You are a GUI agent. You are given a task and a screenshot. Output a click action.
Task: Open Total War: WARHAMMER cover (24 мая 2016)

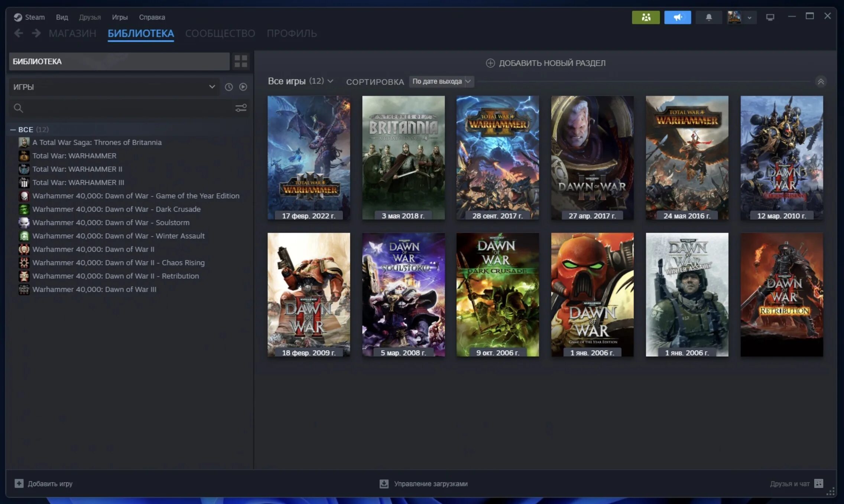(x=687, y=158)
